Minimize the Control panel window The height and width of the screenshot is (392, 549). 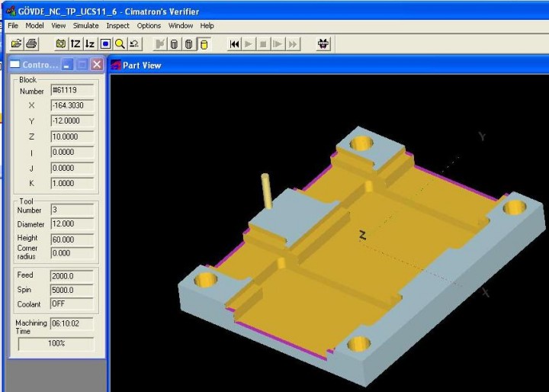67,65
